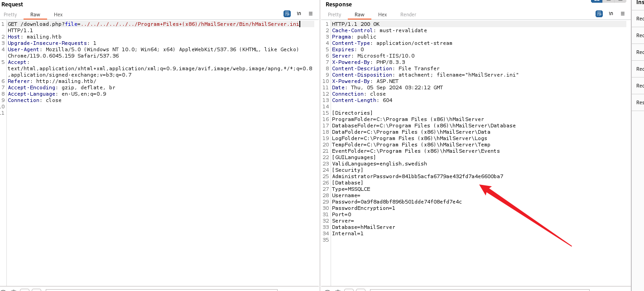
Task: Click the 'Expires: 0' response header
Action: (348, 49)
